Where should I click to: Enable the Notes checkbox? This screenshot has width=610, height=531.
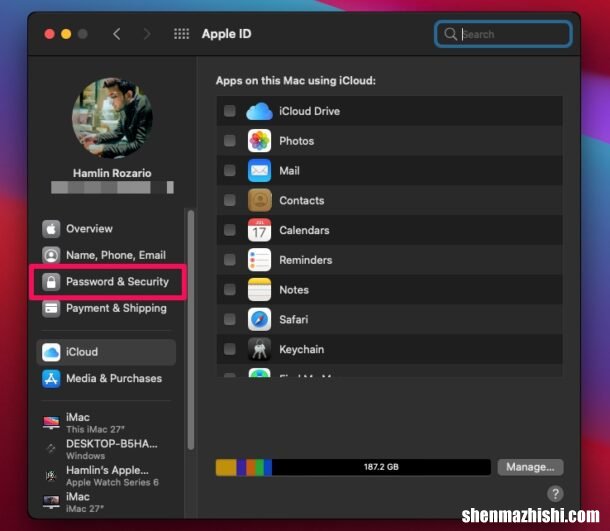[230, 289]
